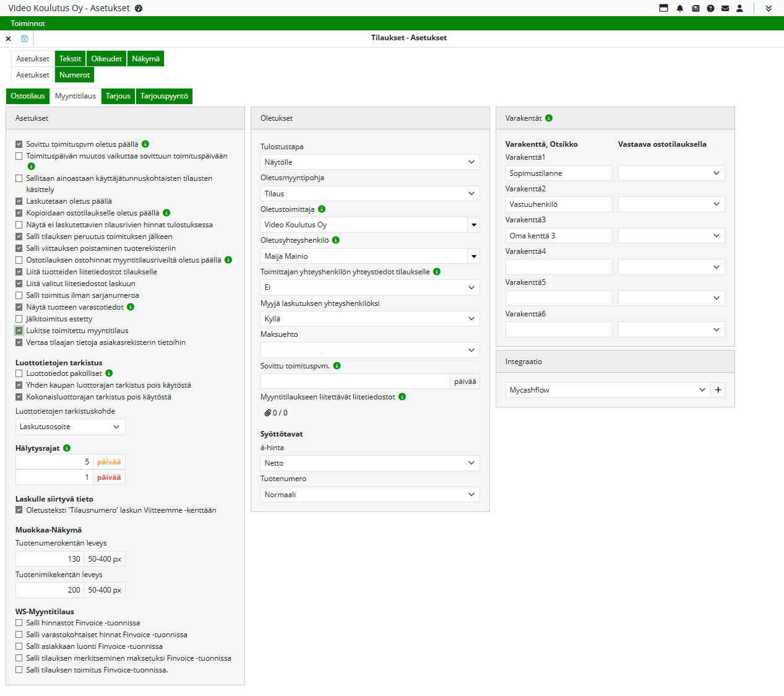This screenshot has width=784, height=696.
Task: Uncheck Laskutetaan oletus päällä
Action: coord(19,201)
